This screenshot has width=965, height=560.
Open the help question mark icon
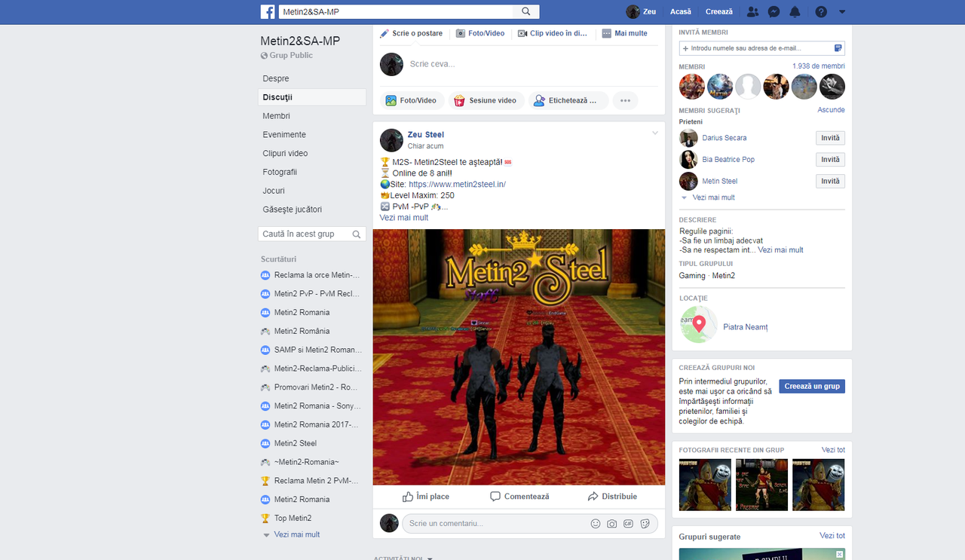coord(821,12)
